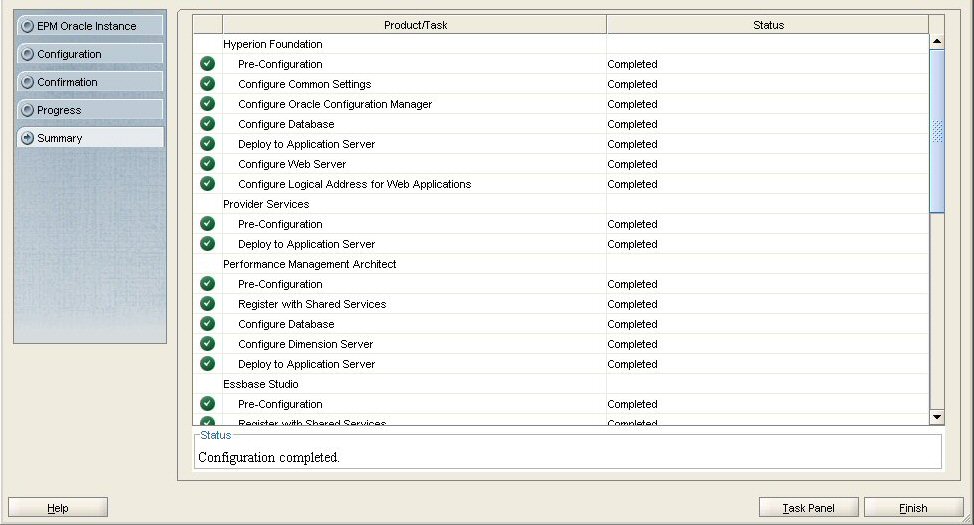Click green check beside Configure Web Server
The width and height of the screenshot is (974, 525).
(x=207, y=164)
